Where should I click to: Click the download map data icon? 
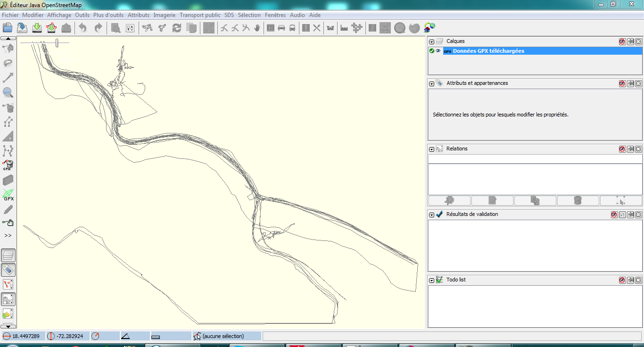click(37, 28)
